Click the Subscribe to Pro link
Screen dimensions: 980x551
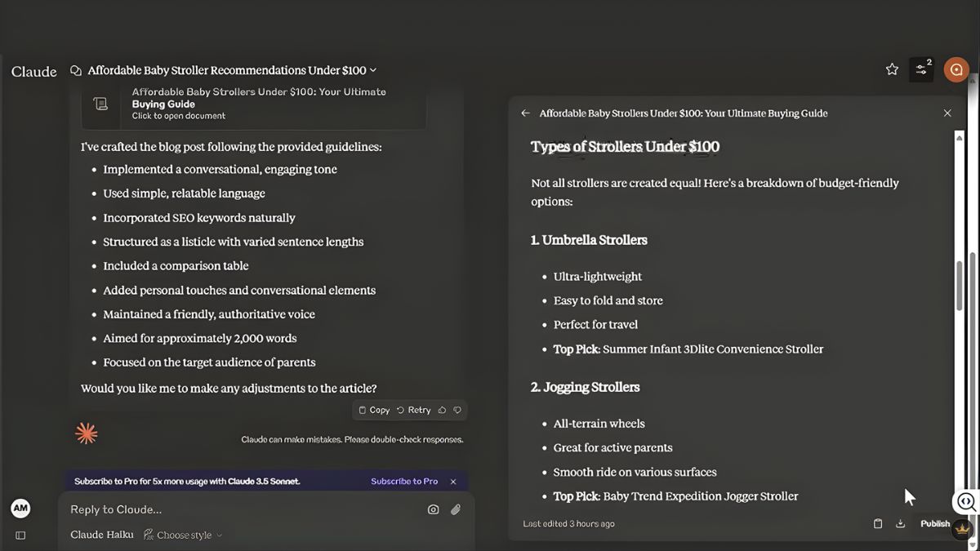[404, 482]
